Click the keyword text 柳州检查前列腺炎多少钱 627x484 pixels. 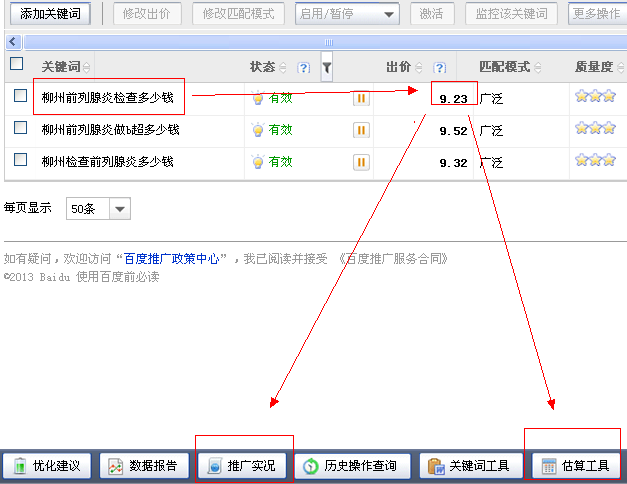tap(108, 161)
